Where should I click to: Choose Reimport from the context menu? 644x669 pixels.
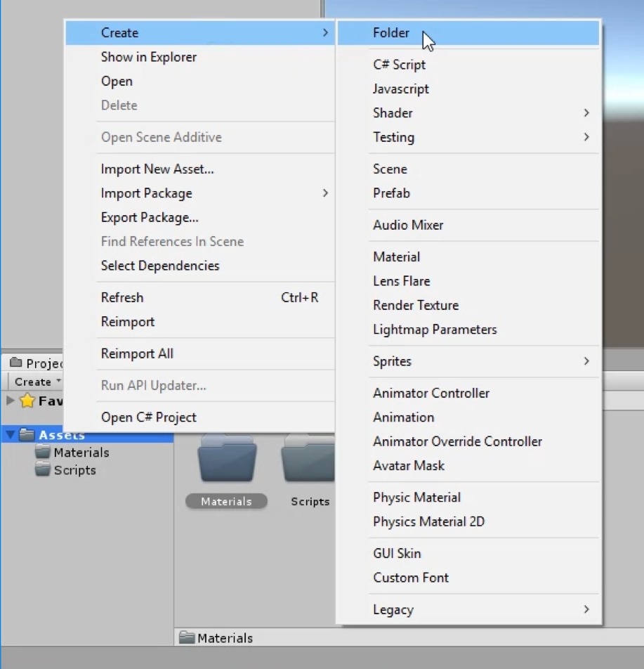pyautogui.click(x=200, y=322)
